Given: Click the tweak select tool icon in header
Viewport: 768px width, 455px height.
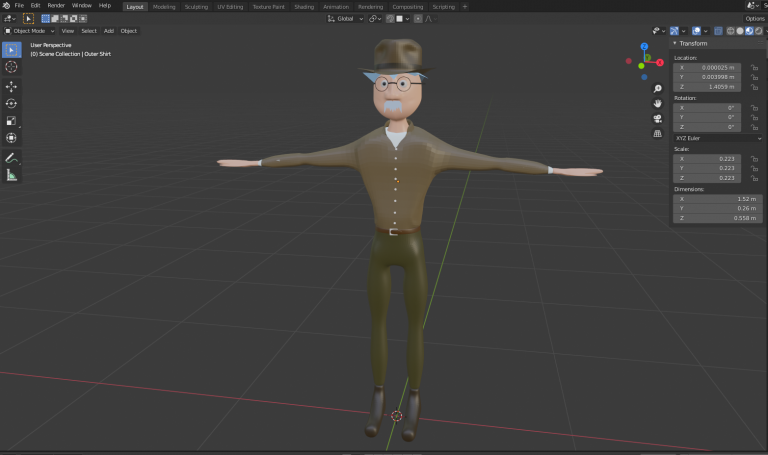Looking at the screenshot, I should point(28,19).
